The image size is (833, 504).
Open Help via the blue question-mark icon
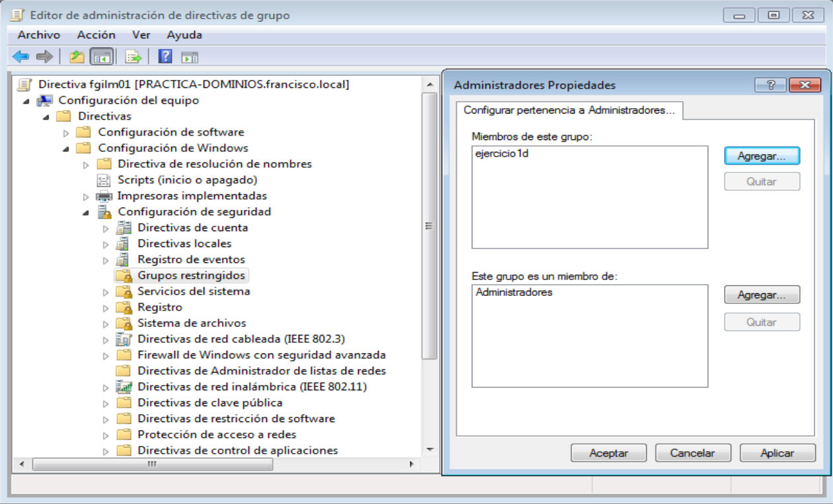point(165,57)
